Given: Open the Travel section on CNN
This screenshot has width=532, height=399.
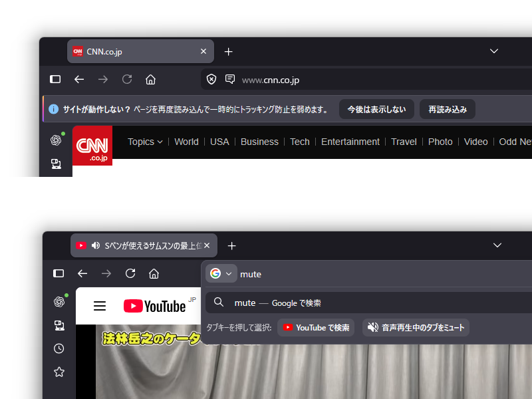Looking at the screenshot, I should click(x=404, y=142).
